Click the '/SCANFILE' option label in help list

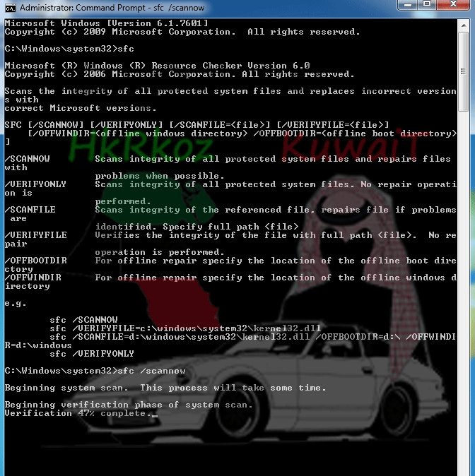tap(30, 210)
